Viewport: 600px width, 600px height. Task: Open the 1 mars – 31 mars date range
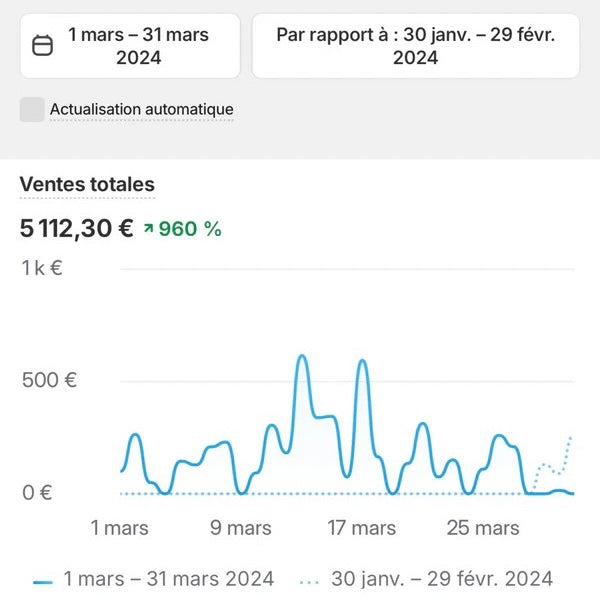(x=138, y=46)
